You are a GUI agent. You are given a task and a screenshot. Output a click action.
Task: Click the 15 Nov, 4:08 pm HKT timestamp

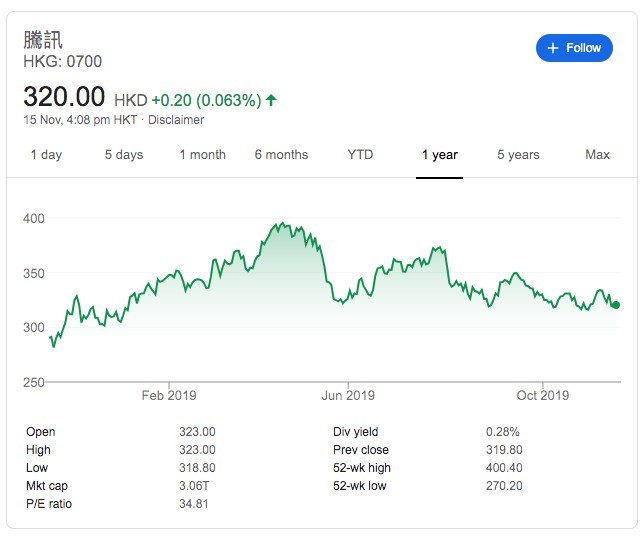(80, 120)
